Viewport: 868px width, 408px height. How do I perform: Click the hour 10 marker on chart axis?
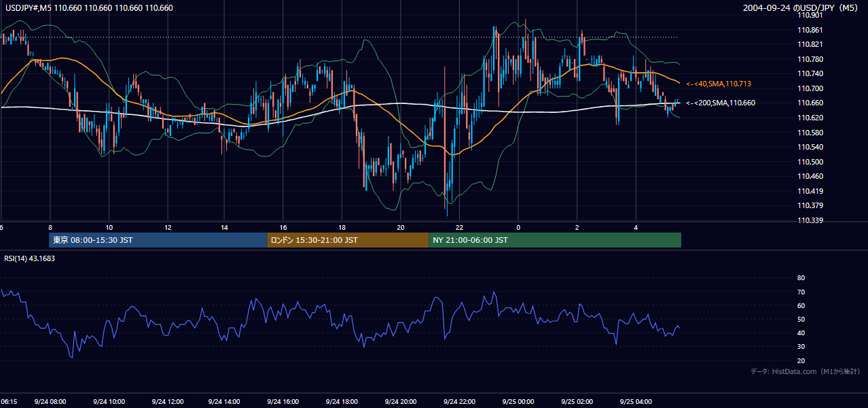pos(109,227)
